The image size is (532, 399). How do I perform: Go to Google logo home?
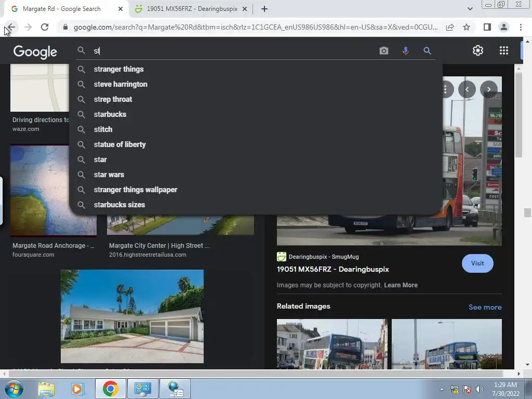(35, 51)
